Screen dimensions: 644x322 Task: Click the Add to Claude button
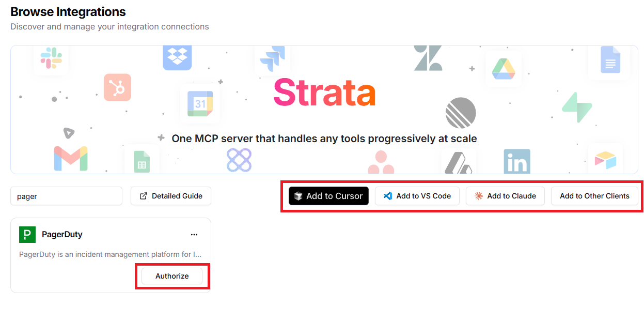click(505, 196)
